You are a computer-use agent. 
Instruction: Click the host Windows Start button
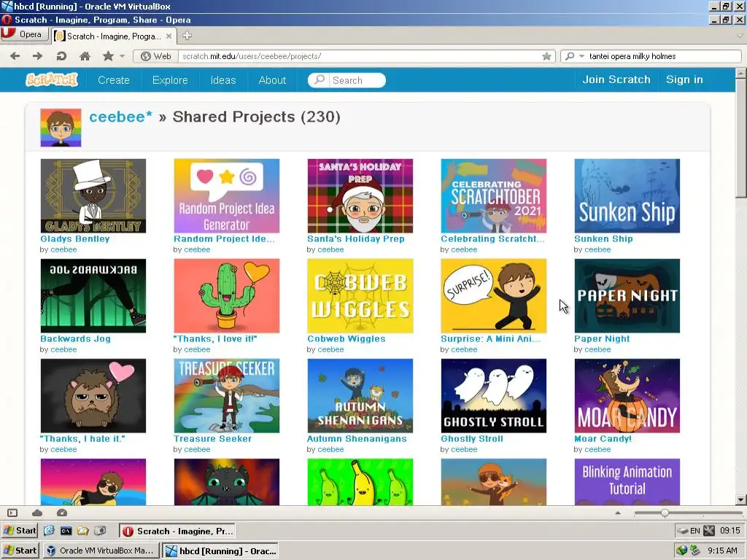[20, 551]
